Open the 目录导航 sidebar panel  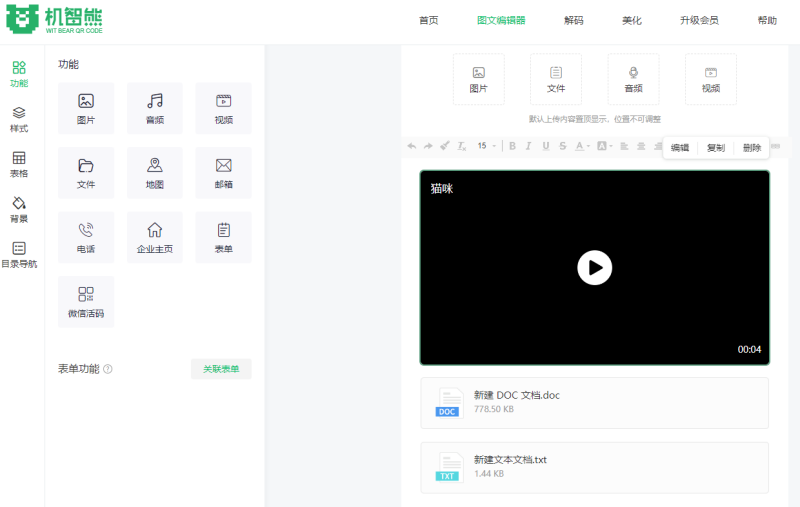pyautogui.click(x=19, y=255)
